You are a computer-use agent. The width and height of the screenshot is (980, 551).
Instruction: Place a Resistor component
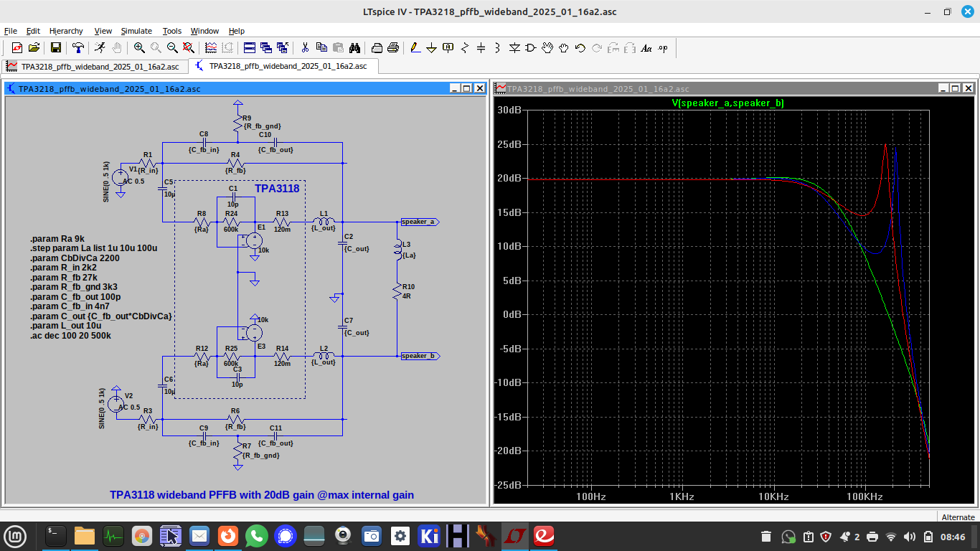click(x=465, y=48)
